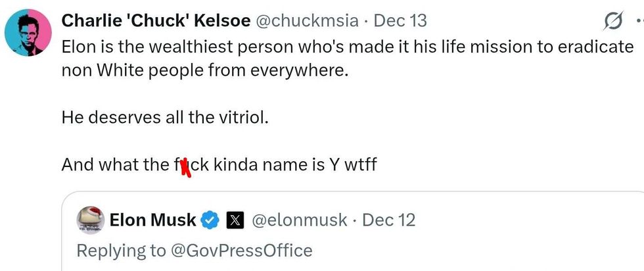Click the 'Elon is the wealthiest person' paragraph
The width and height of the screenshot is (644, 271).
347,47
